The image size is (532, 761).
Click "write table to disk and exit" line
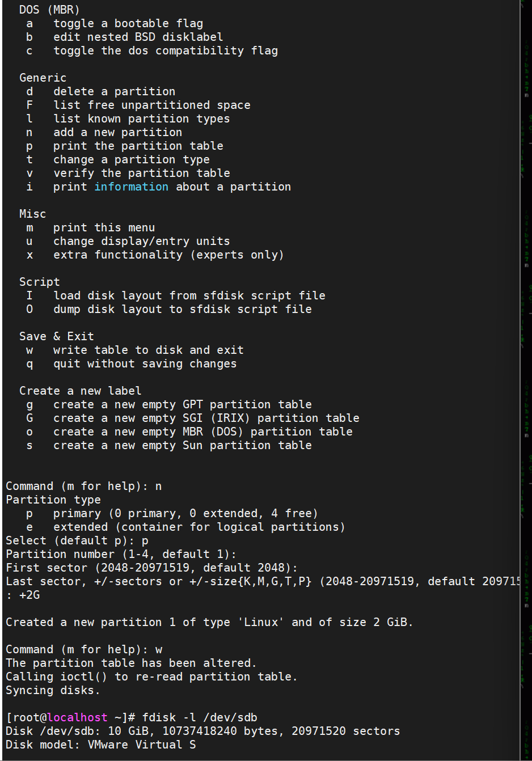148,350
